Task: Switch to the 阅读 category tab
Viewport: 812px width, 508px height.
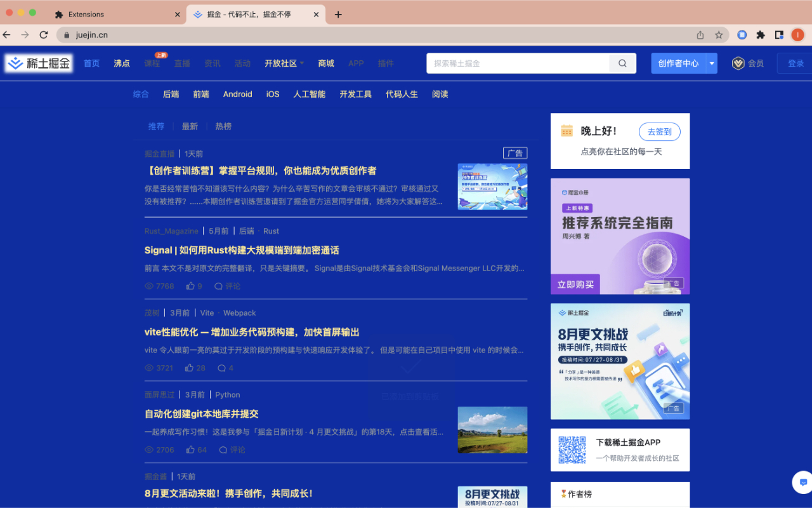Action: [x=440, y=94]
